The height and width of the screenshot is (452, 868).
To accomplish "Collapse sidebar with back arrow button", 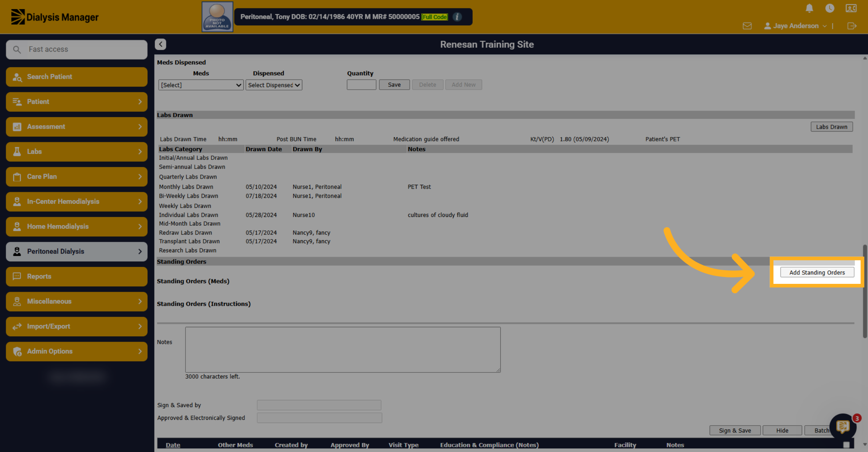I will (x=161, y=44).
